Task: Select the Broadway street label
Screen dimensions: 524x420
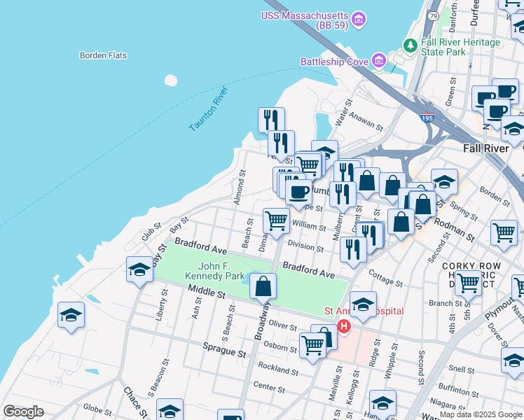Action: [261, 321]
